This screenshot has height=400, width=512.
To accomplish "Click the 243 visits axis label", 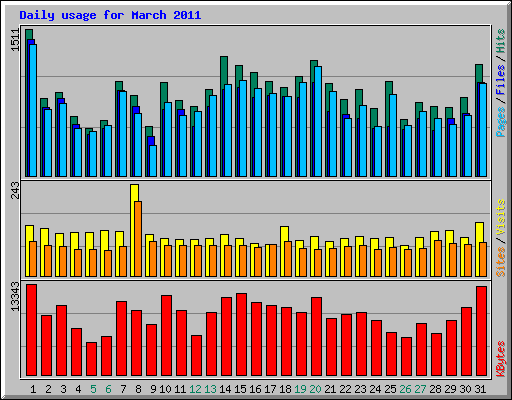I will 16,190.
